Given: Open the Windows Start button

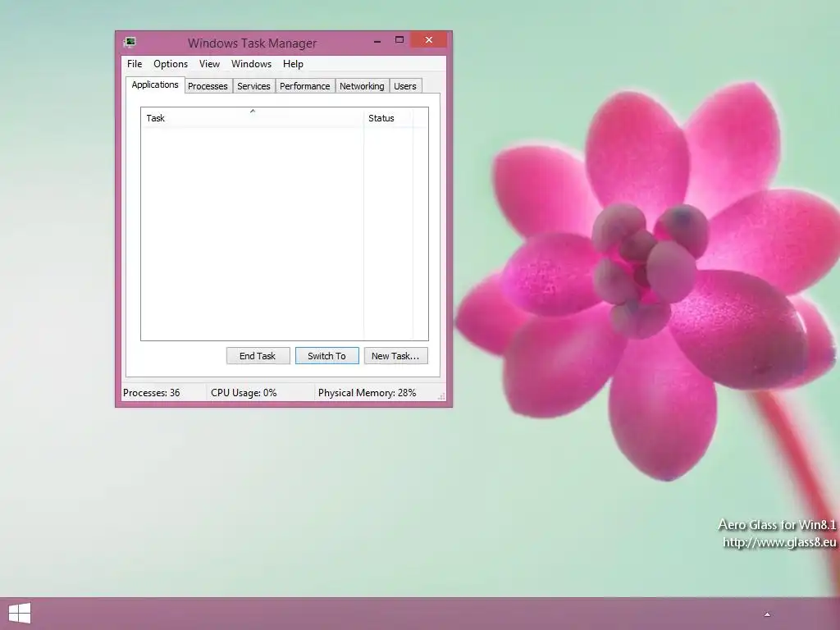Looking at the screenshot, I should (x=20, y=614).
